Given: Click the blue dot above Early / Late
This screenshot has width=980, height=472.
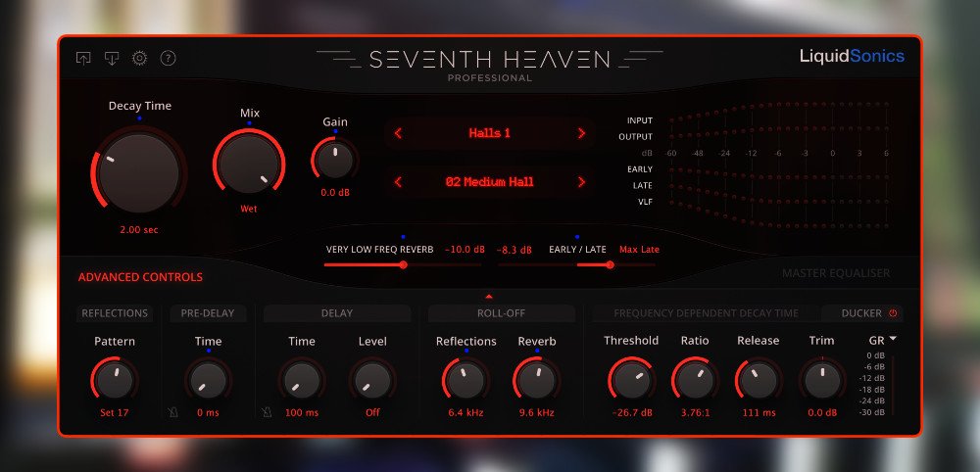Looking at the screenshot, I should pyautogui.click(x=577, y=237).
